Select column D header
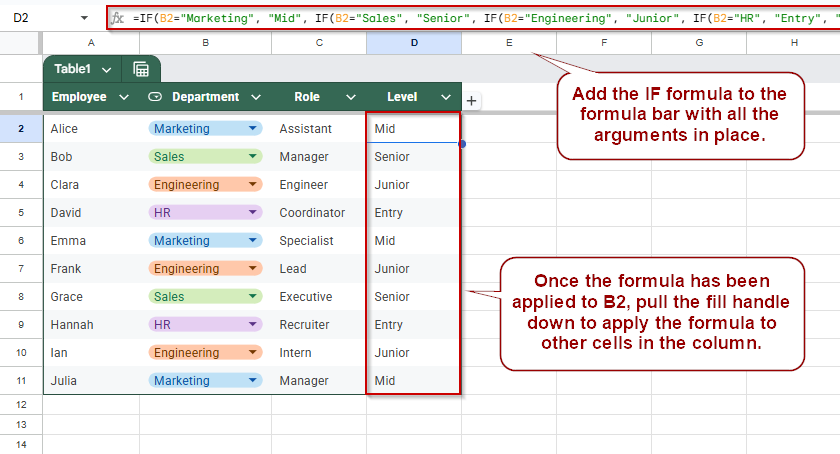The width and height of the screenshot is (840, 454). tap(414, 43)
